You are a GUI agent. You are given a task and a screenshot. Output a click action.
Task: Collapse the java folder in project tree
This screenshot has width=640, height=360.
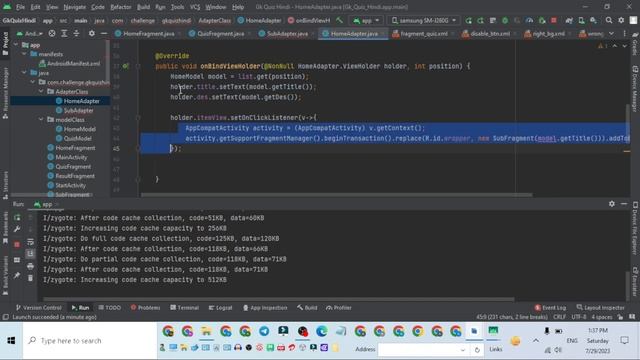tap(24, 73)
